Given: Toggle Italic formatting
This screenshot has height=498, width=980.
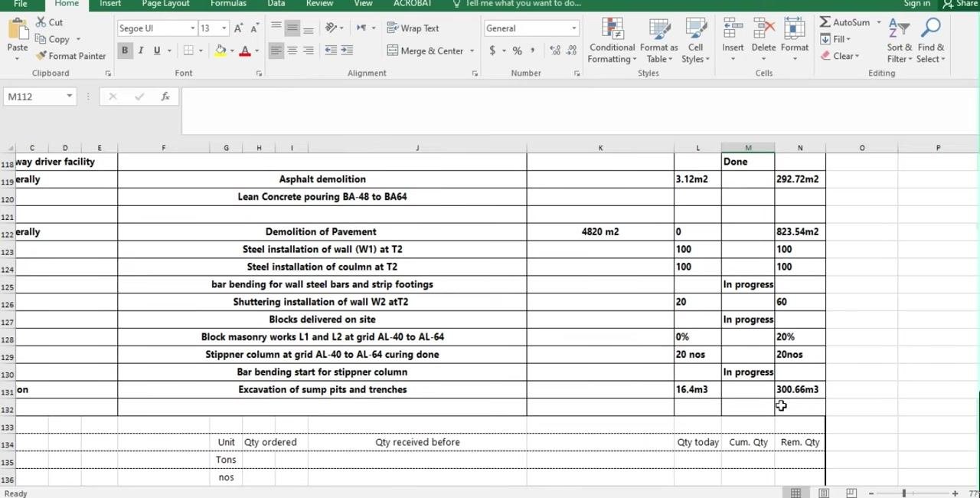Looking at the screenshot, I should click(141, 51).
